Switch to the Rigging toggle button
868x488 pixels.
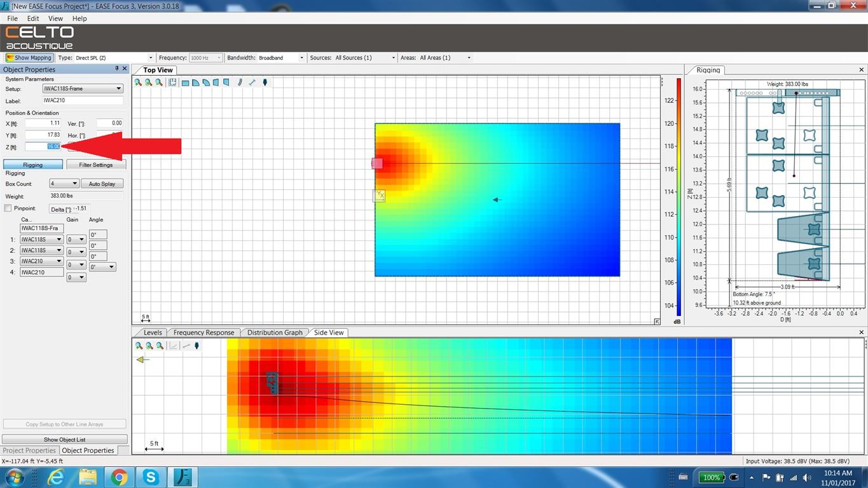pos(33,165)
